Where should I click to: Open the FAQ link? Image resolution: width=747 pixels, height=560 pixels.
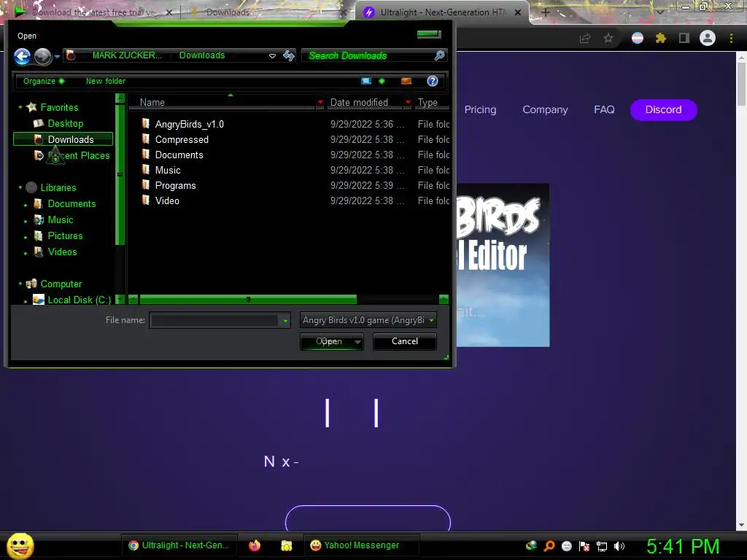[604, 109]
